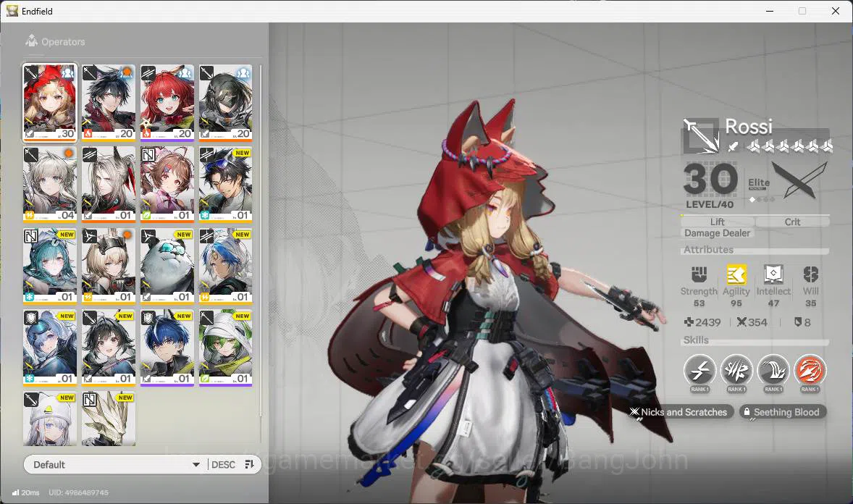
Task: Click the experience progress bar under the level
Action: (x=755, y=216)
